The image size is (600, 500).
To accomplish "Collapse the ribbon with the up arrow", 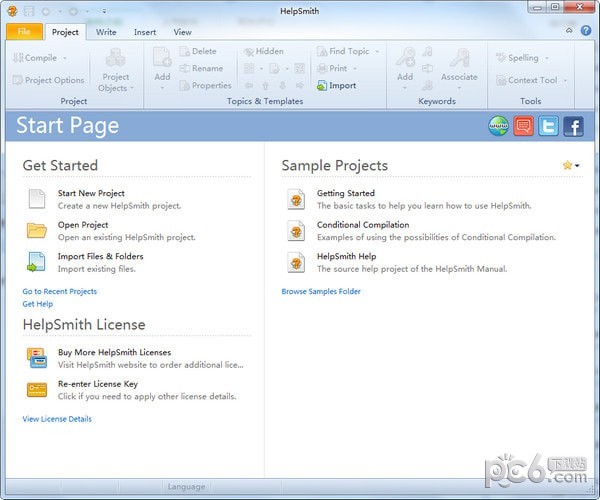I will (569, 31).
